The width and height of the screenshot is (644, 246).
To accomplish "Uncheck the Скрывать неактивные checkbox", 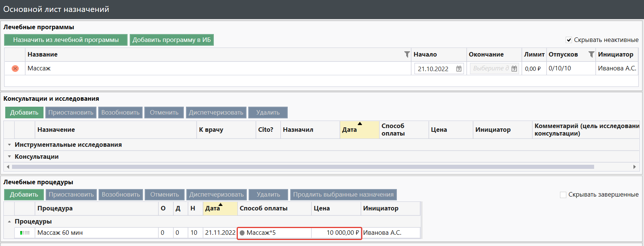I will point(569,40).
